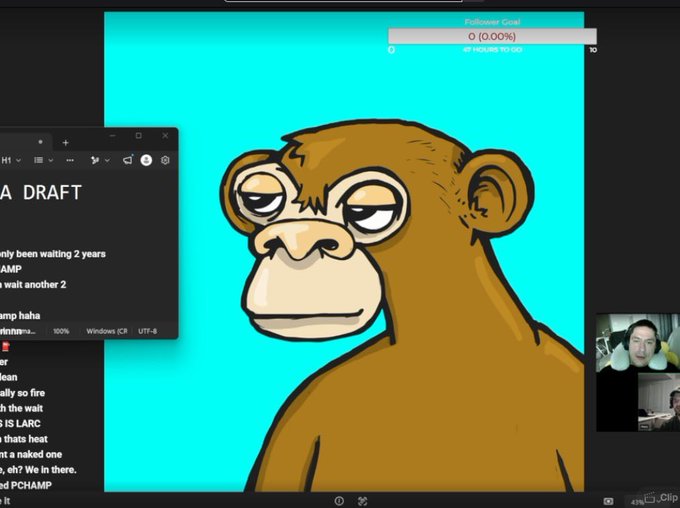Click the Follower Goal progress bar
This screenshot has width=680, height=508.
[x=492, y=36]
